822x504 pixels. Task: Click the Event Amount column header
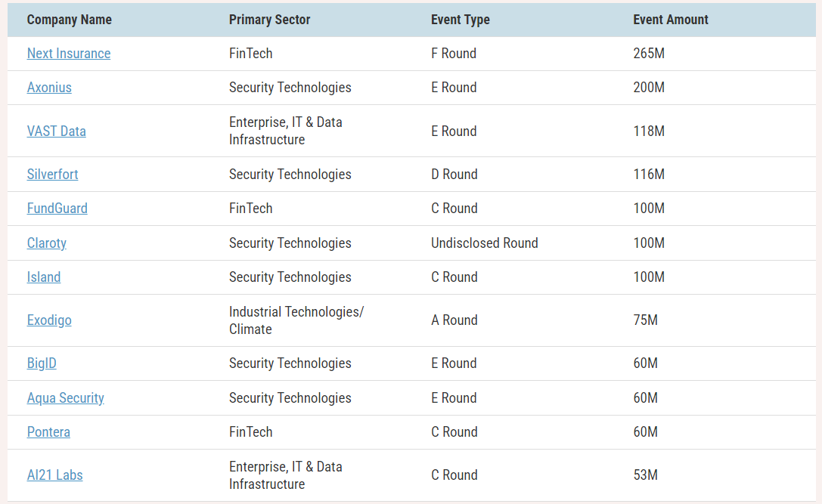coord(671,20)
